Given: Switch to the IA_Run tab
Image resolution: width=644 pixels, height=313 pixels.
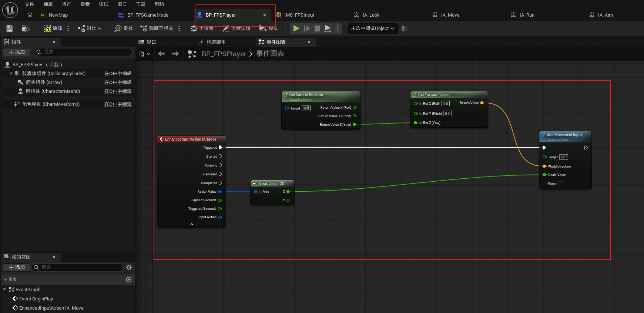Looking at the screenshot, I should click(527, 15).
